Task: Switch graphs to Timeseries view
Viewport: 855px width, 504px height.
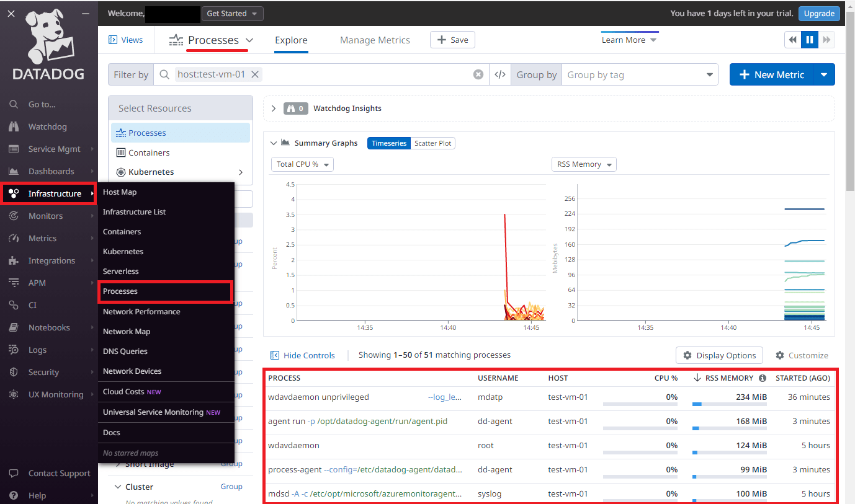Action: (x=389, y=143)
